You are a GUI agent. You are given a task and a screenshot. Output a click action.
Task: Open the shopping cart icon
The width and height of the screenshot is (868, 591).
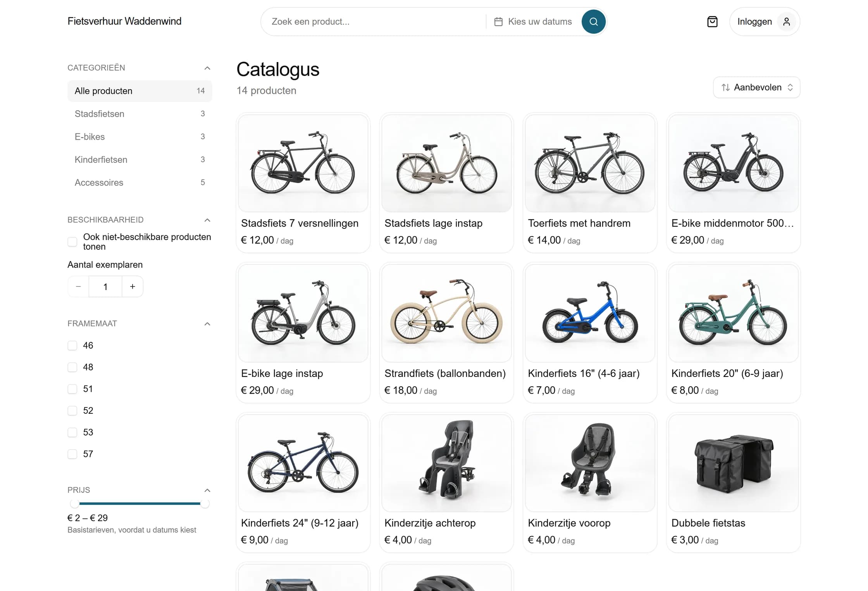(712, 22)
